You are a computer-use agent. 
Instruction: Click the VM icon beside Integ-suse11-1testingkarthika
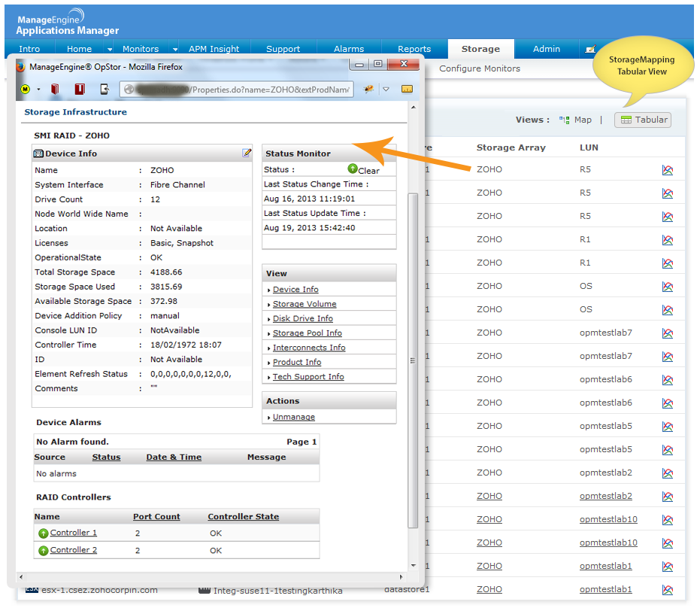pyautogui.click(x=205, y=591)
